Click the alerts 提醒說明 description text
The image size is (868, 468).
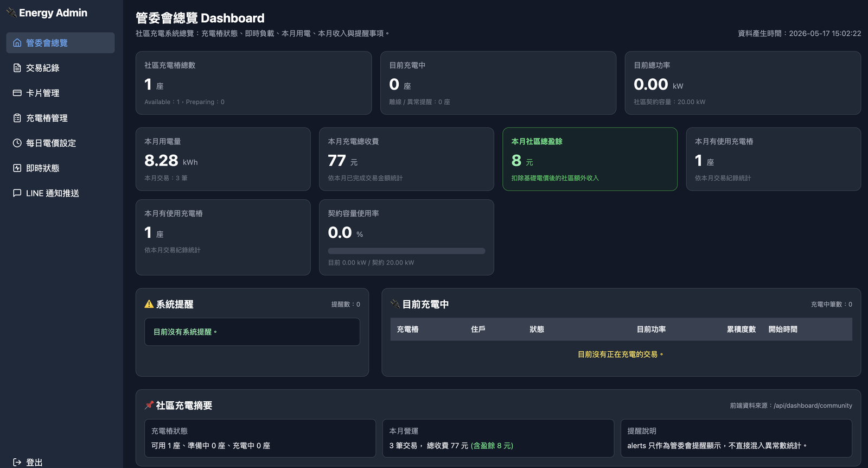point(717,446)
